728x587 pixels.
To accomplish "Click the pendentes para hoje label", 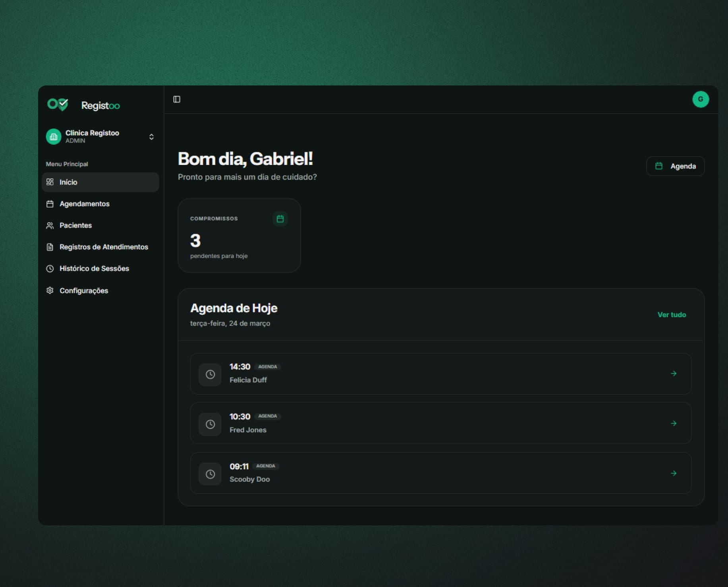I will point(219,256).
